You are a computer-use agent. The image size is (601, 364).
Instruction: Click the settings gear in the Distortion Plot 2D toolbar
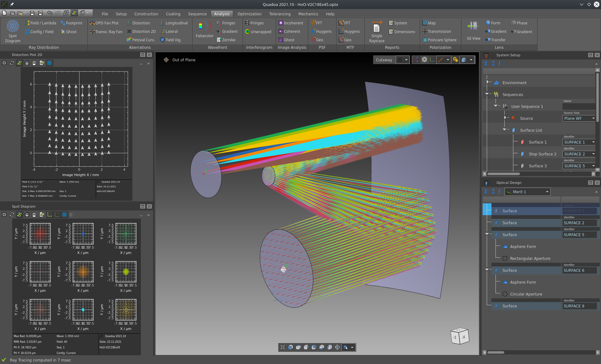(4, 63)
